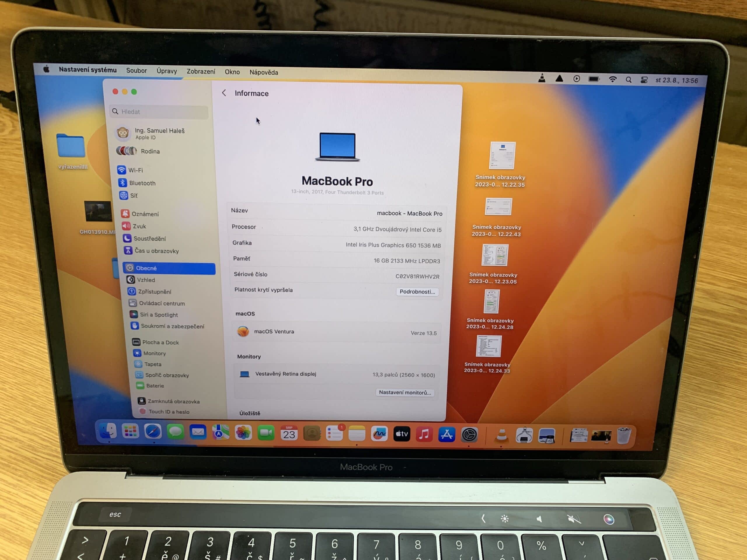
Task: Click Wi-Fi status icon in menu bar
Action: click(612, 80)
